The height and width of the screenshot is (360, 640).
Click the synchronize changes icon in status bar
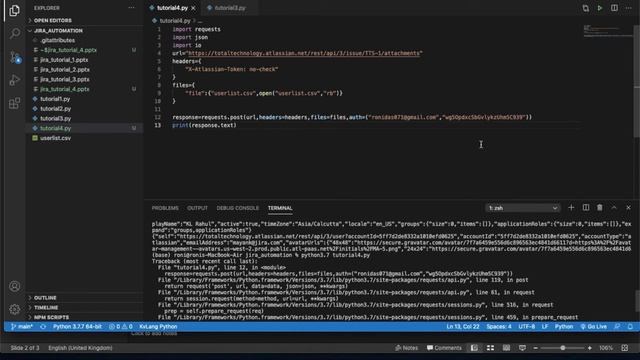coord(43,327)
